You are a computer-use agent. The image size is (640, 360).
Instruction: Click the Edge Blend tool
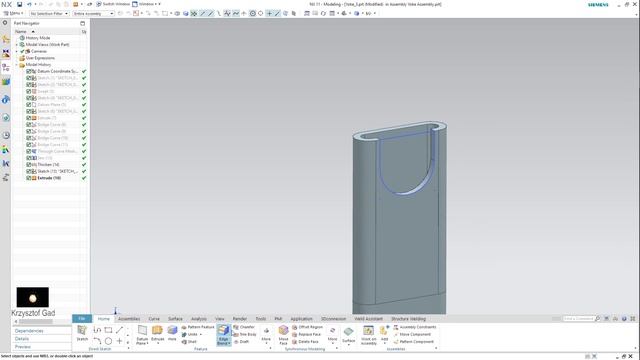coord(223,335)
